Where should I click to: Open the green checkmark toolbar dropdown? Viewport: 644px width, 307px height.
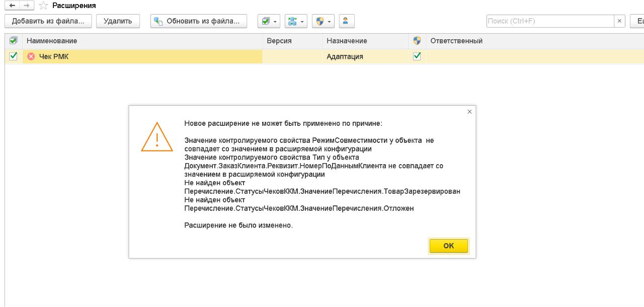[269, 21]
